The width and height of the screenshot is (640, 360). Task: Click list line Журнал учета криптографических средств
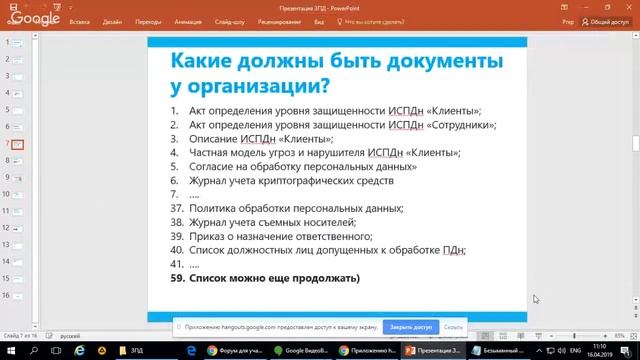291,180
